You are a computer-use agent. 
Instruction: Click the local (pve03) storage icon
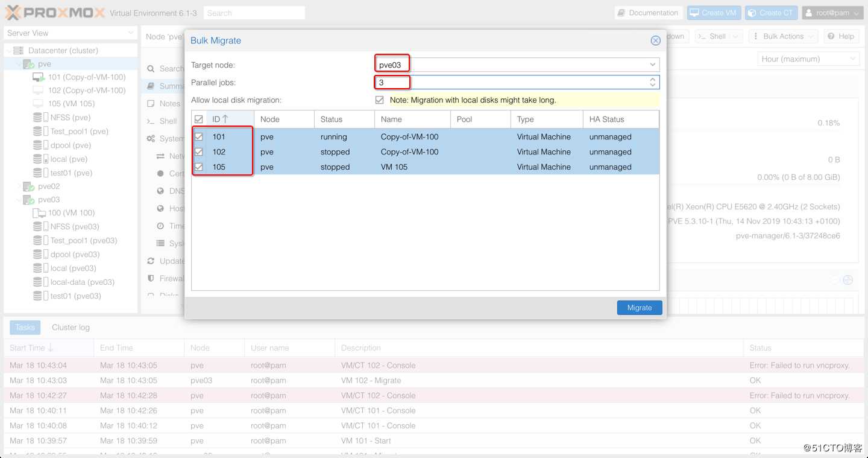(39, 269)
